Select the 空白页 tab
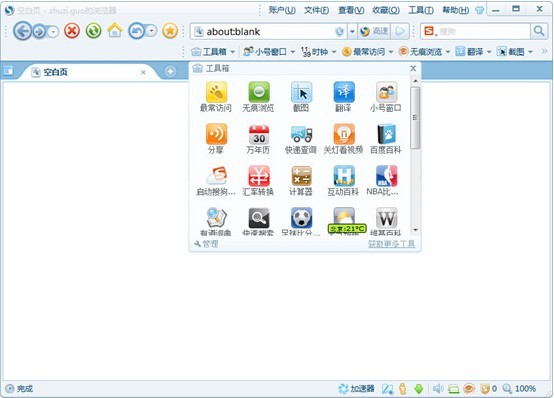The height and width of the screenshot is (398, 554). (88, 72)
